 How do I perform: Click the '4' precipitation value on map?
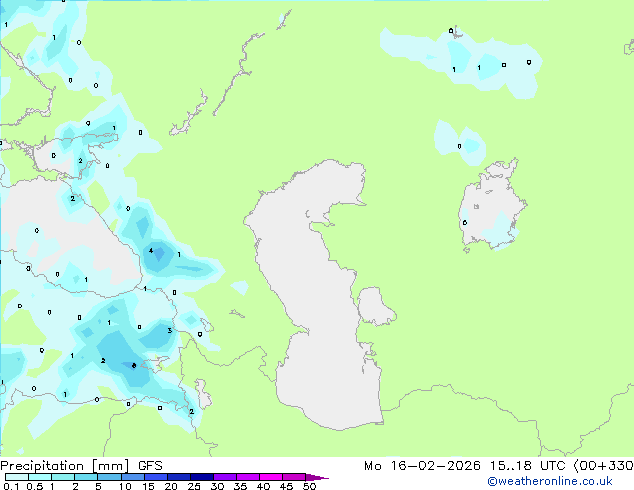coord(151,251)
